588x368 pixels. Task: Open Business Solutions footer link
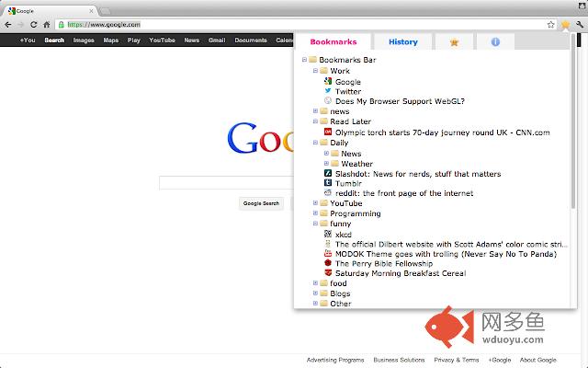[x=399, y=360]
